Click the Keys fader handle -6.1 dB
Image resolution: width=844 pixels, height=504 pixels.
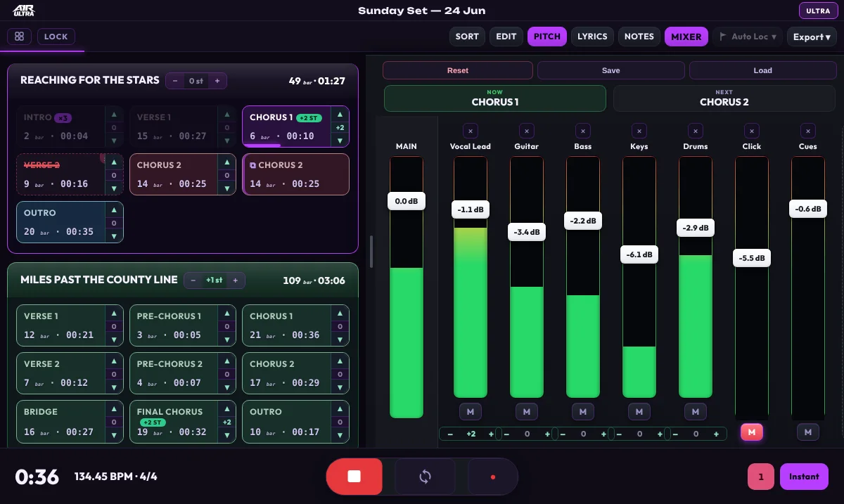pos(639,254)
